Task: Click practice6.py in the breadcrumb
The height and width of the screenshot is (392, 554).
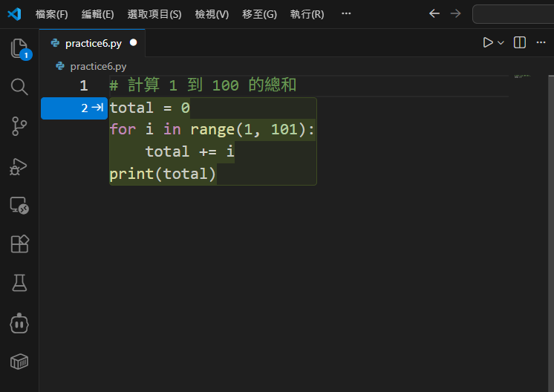Action: pos(97,66)
